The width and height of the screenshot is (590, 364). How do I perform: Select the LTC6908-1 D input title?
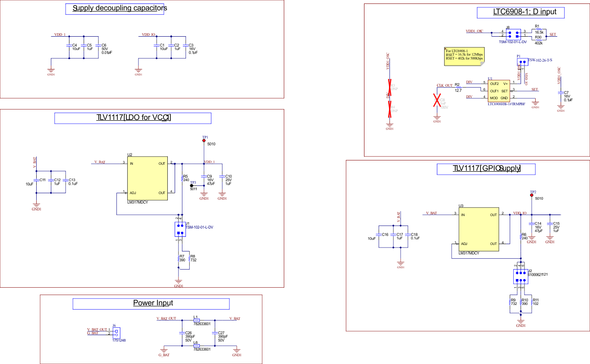click(520, 12)
